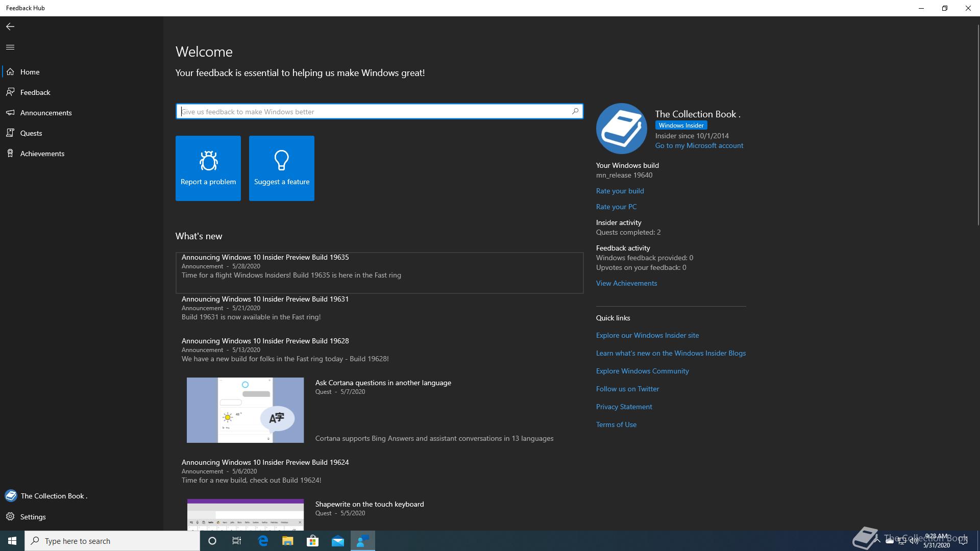The image size is (980, 551).
Task: Open Mail app from taskbar
Action: (x=338, y=541)
